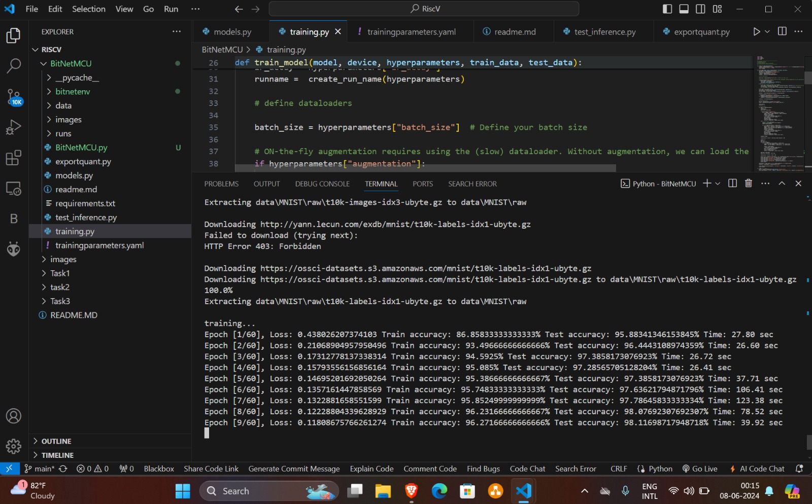Split the terminal panel
Image resolution: width=812 pixels, height=504 pixels.
[732, 184]
